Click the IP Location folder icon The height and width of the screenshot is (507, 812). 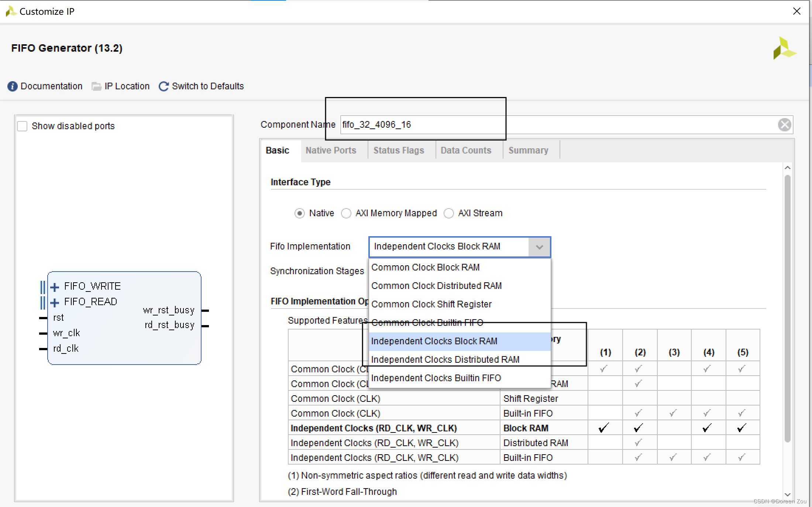[96, 86]
